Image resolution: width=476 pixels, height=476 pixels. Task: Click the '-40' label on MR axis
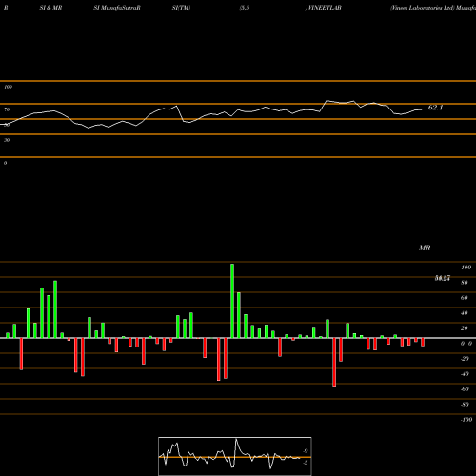(x=465, y=374)
